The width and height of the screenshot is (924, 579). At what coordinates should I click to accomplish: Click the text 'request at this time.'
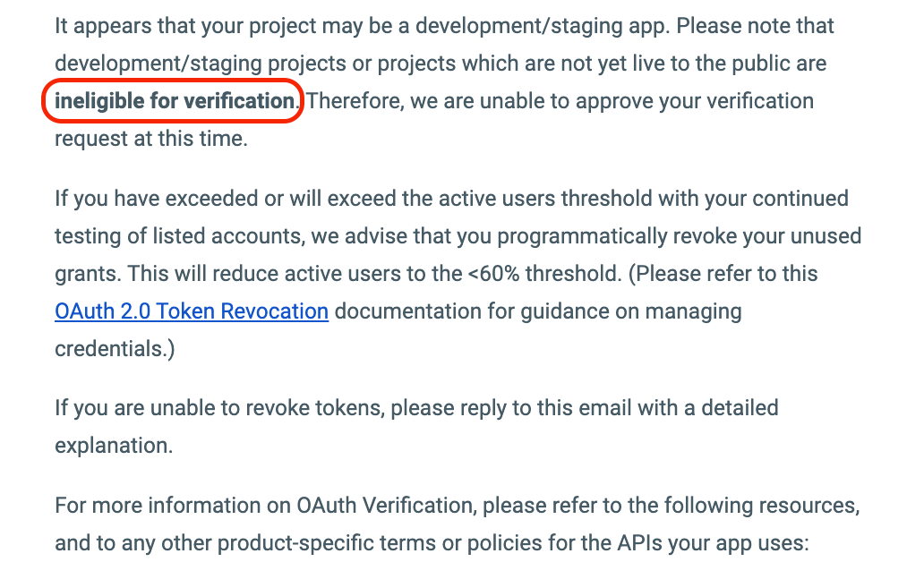pos(151,139)
